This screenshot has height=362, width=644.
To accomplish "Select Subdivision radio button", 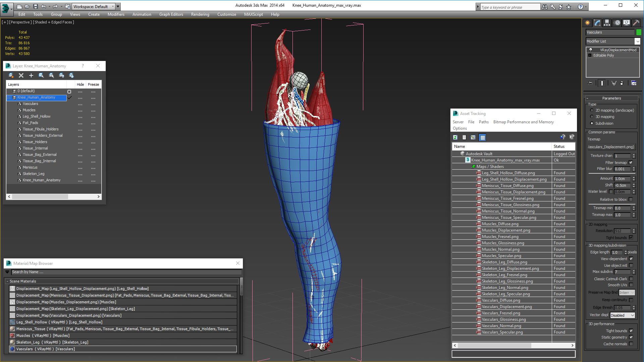I will click(592, 123).
